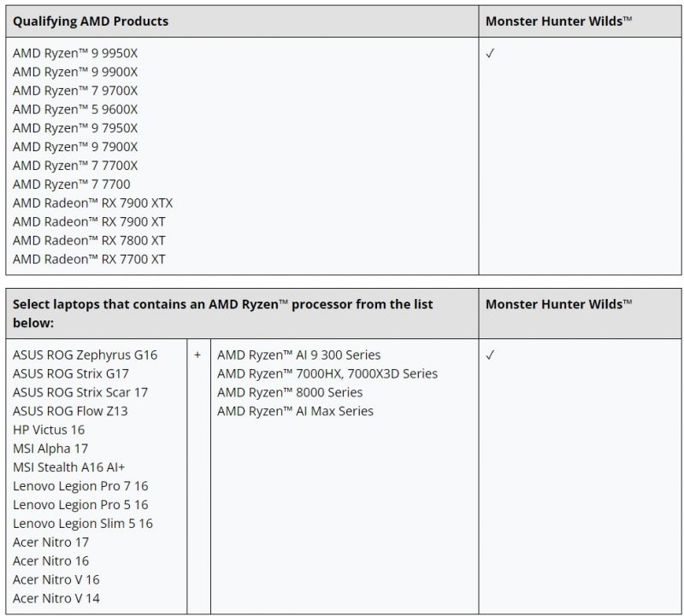Select HP Victus 16 laptop entry
This screenshot has height=616, width=684.
pyautogui.click(x=49, y=430)
